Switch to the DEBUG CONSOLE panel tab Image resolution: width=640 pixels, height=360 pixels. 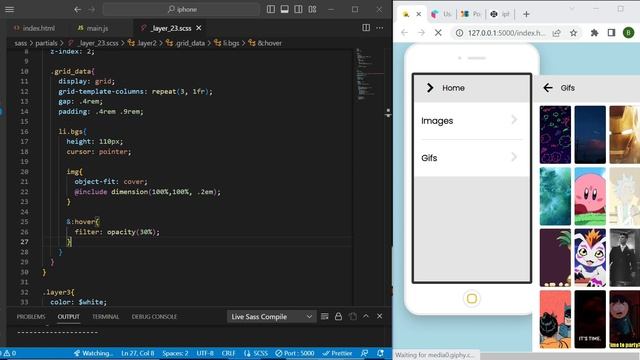pyautogui.click(x=154, y=317)
